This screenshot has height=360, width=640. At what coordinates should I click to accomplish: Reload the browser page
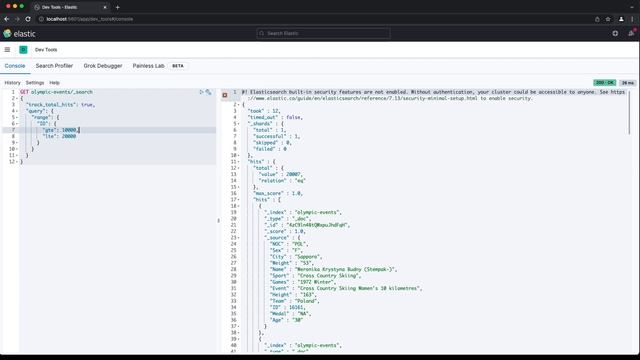(28, 19)
